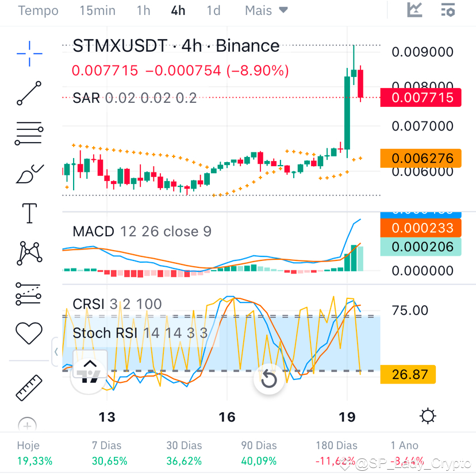Viewport: 476px width, 476px height.
Task: Select the 30 Dias performance stat
Action: click(x=184, y=453)
